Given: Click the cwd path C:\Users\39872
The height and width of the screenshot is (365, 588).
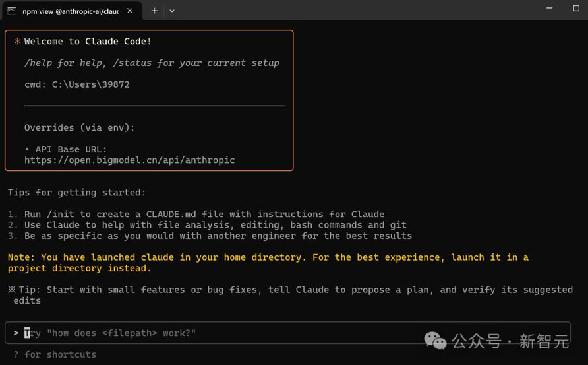Looking at the screenshot, I should point(90,84).
